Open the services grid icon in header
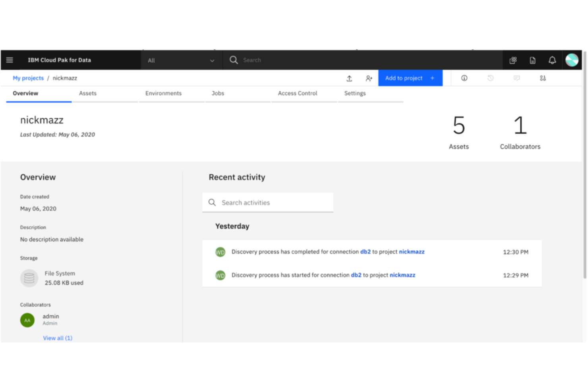The height and width of the screenshot is (392, 588). click(x=513, y=60)
